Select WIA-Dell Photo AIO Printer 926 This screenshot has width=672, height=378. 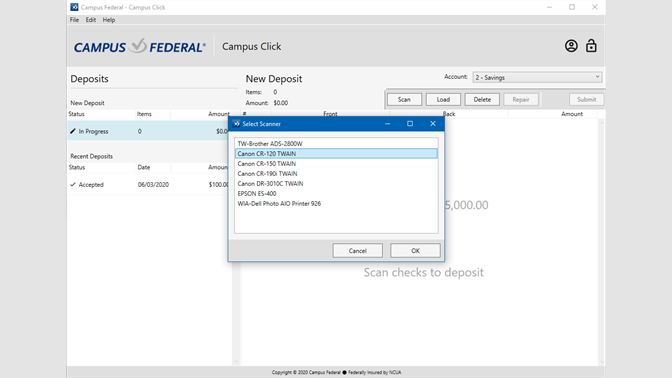(x=336, y=204)
